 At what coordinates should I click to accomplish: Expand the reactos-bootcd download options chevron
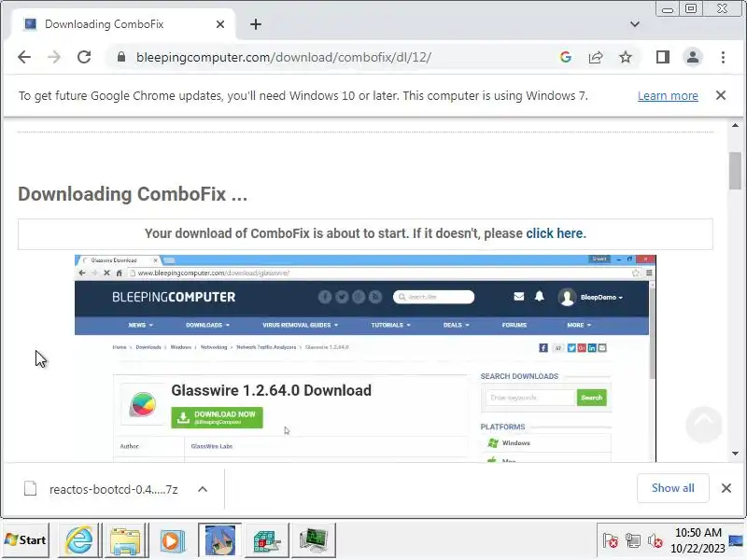203,489
